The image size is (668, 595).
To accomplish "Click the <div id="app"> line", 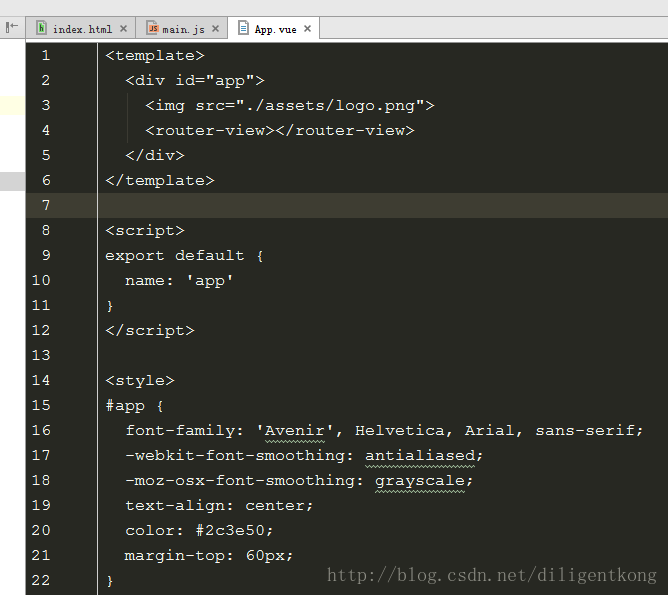I will tap(195, 80).
